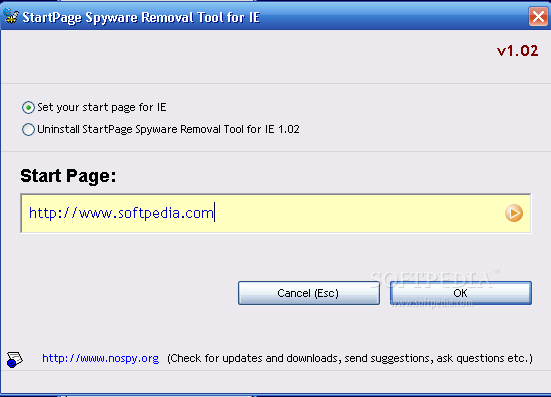
Task: Open the http://www.nospy.org link
Action: click(x=101, y=358)
